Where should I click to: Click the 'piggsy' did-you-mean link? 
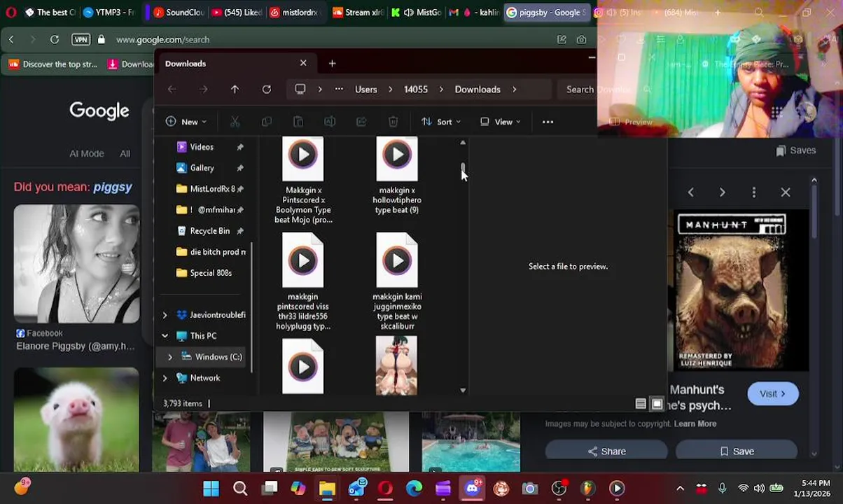click(113, 187)
